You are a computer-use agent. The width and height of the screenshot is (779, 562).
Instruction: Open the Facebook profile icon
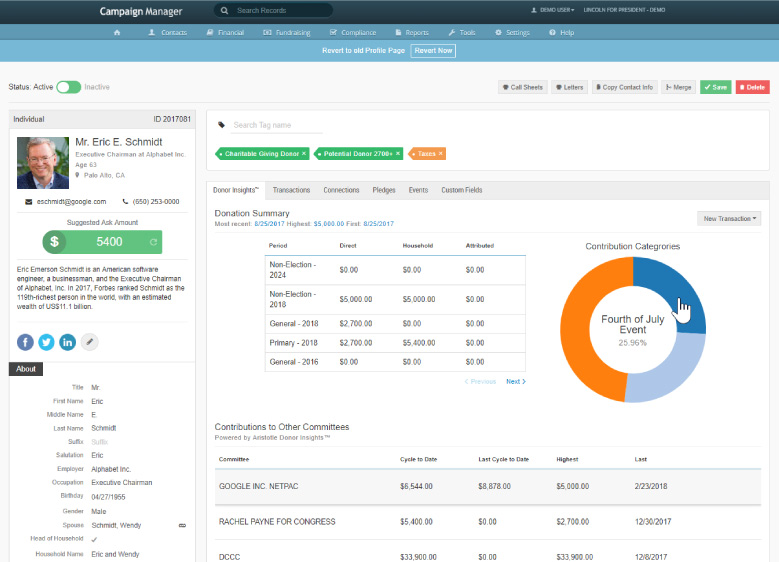[x=25, y=342]
